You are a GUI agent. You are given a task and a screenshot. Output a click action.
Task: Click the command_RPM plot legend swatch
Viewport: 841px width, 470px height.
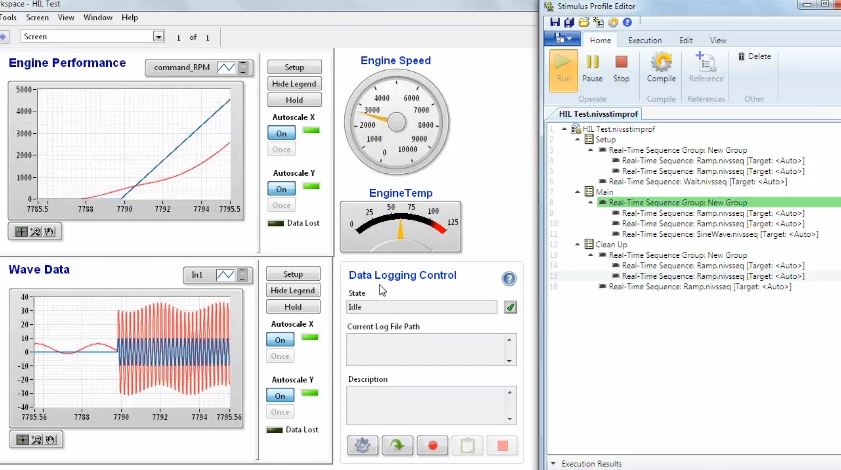tap(227, 67)
